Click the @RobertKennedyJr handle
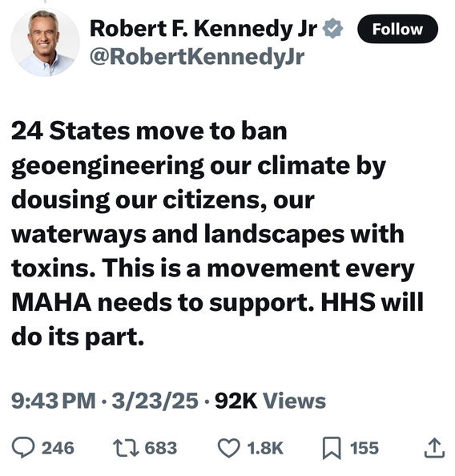This screenshot has width=455, height=476. 197,57
